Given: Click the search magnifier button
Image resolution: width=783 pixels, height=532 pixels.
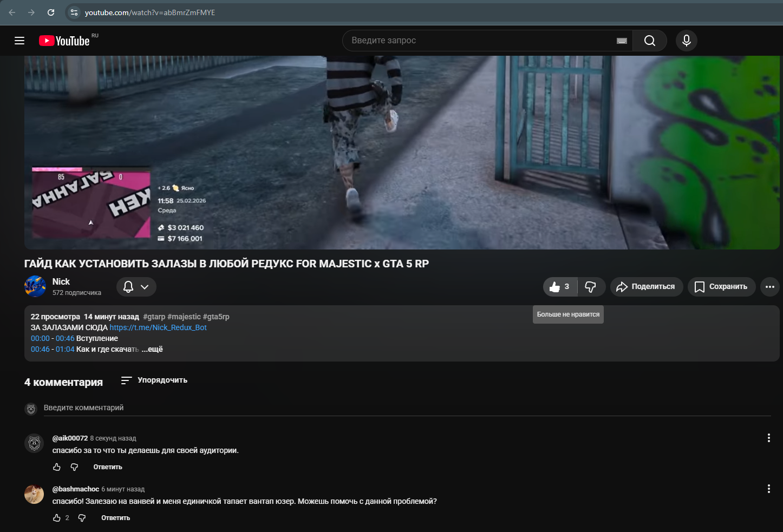Looking at the screenshot, I should point(650,41).
